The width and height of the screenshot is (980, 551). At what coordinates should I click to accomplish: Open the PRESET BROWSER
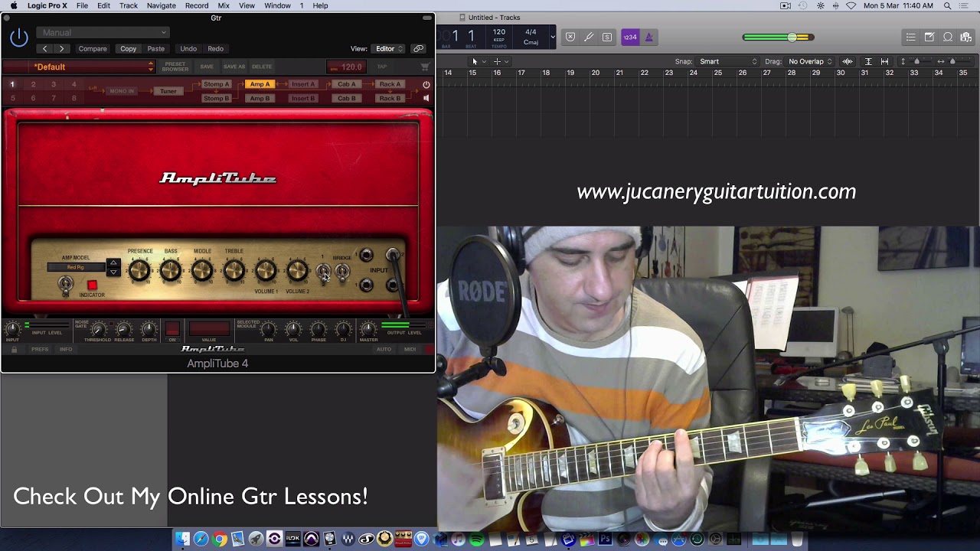pyautogui.click(x=175, y=67)
